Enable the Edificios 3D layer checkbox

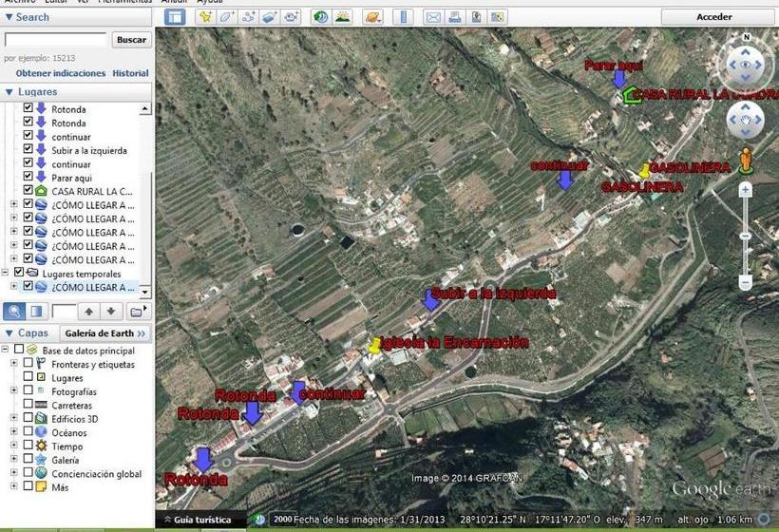click(28, 418)
